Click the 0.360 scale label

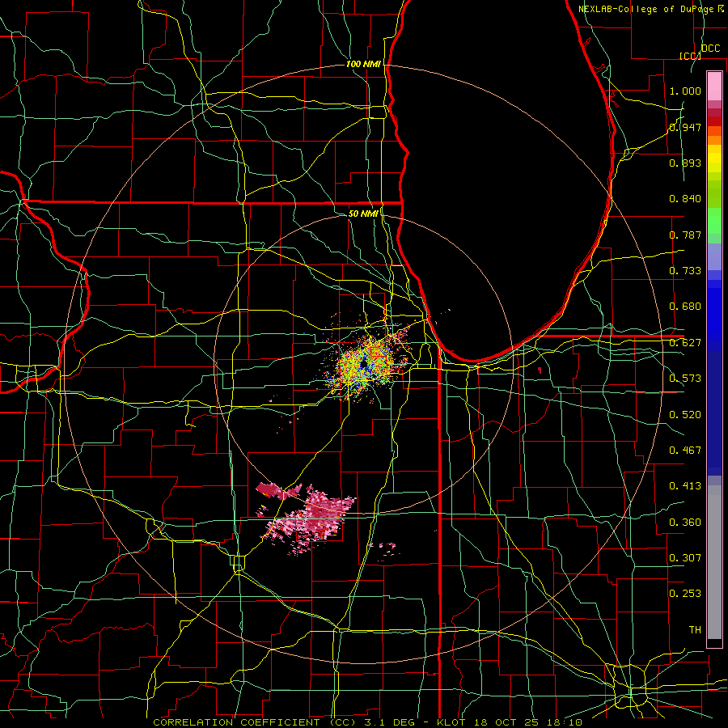(685, 523)
